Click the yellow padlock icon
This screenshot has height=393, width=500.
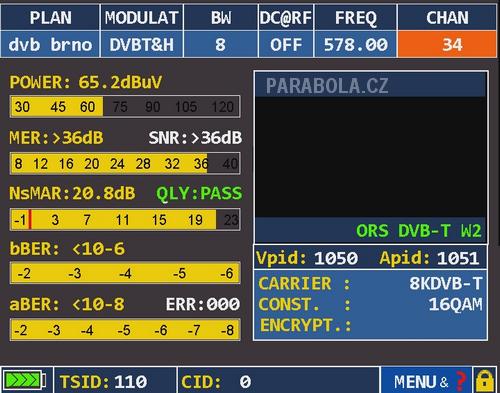485,380
